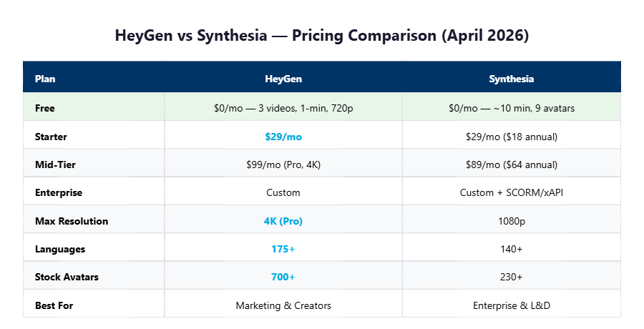Click Synthesia's $89/mo mid-tier price

pyautogui.click(x=511, y=164)
